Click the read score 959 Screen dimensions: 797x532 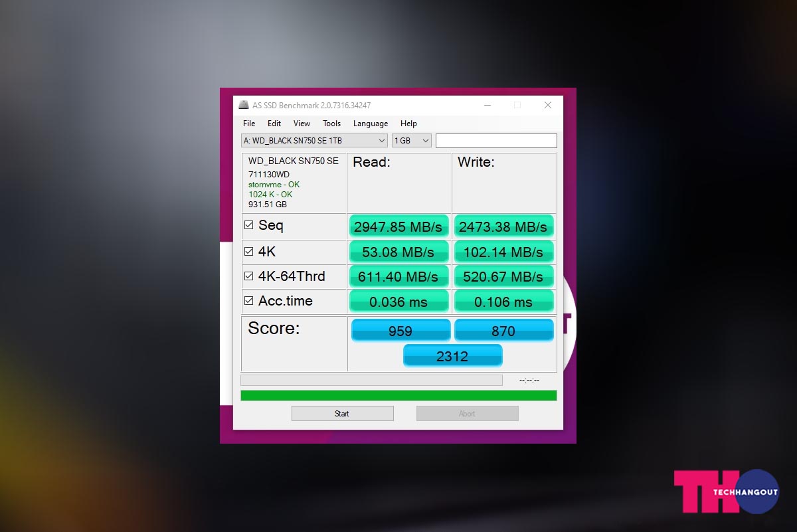[x=400, y=331]
